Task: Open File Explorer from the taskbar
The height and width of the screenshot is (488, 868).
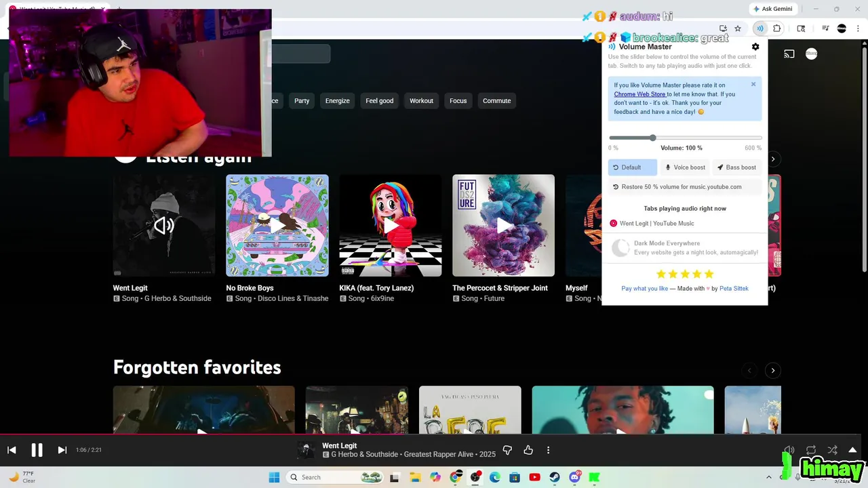Action: coord(415,477)
